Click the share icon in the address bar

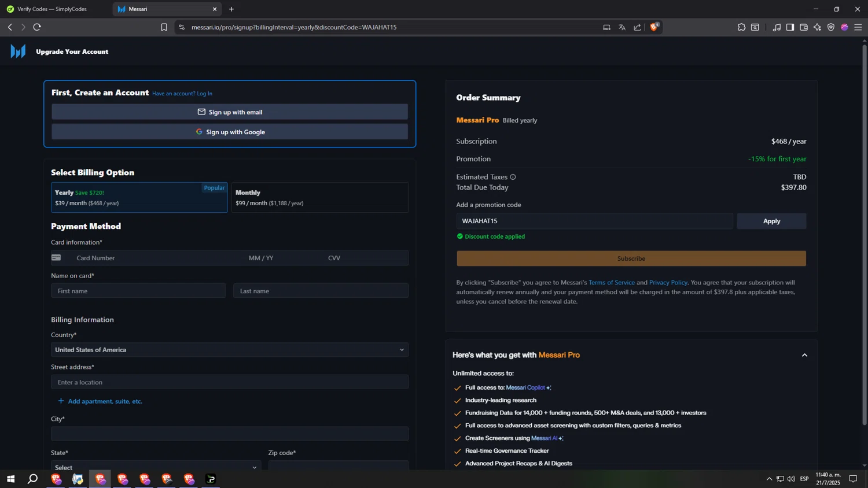(637, 27)
